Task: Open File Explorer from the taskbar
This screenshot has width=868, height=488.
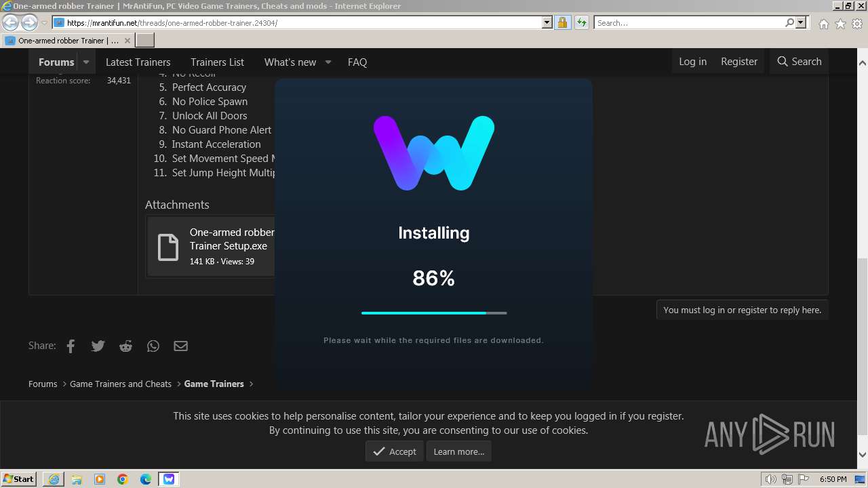Action: pyautogui.click(x=77, y=479)
